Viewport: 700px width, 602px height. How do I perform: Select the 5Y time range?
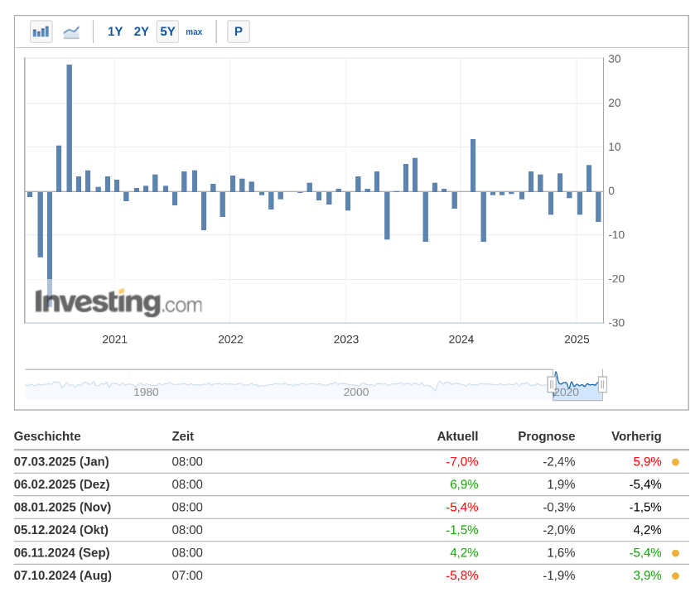167,32
